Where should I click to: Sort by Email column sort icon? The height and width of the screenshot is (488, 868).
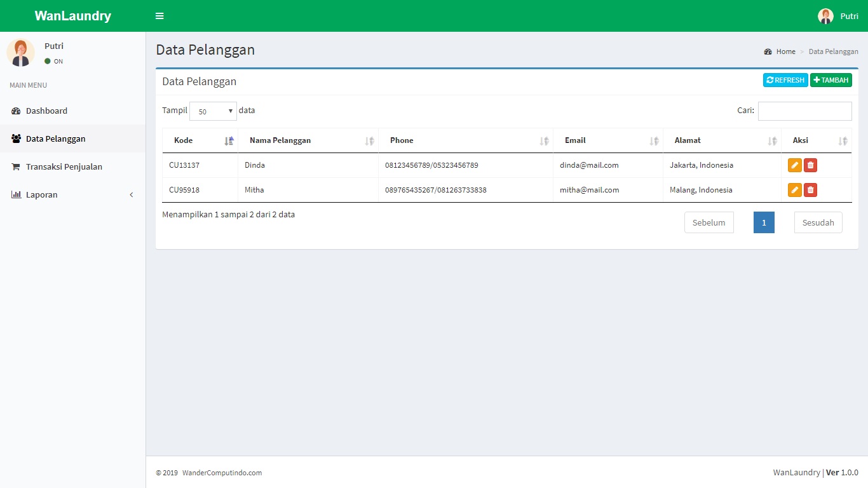tap(654, 141)
